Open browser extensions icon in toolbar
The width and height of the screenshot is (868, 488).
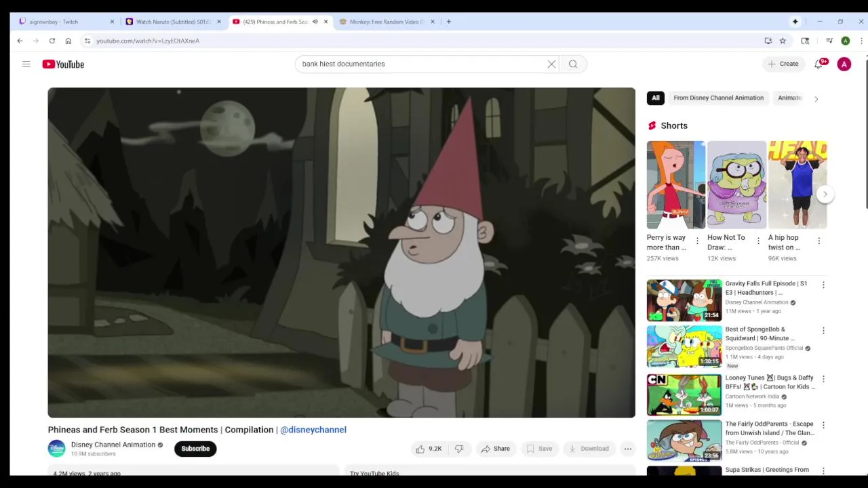pyautogui.click(x=805, y=41)
